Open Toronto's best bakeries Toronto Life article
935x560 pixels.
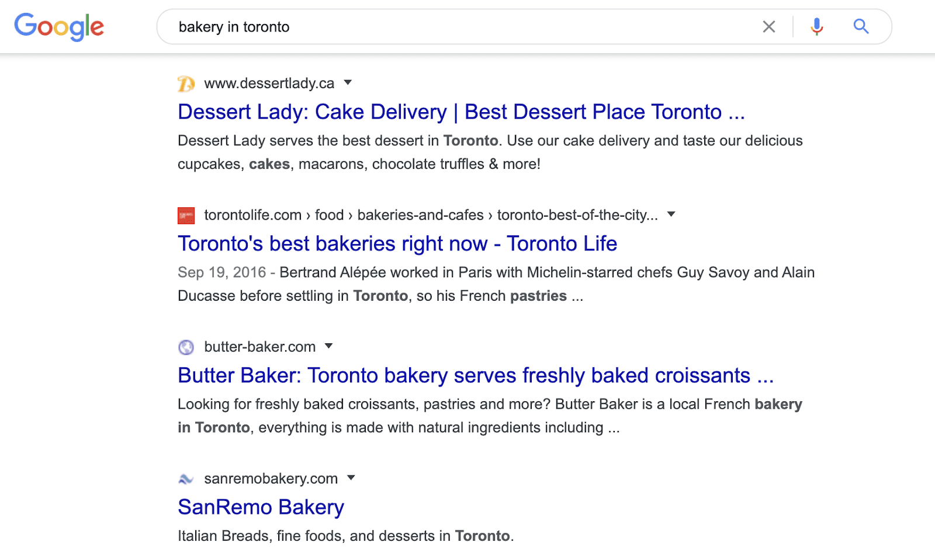point(397,244)
